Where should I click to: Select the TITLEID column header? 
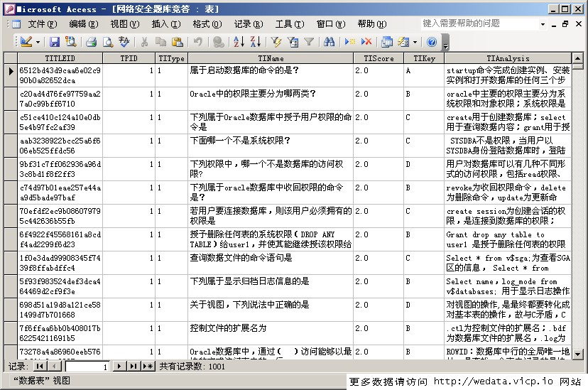[60, 58]
